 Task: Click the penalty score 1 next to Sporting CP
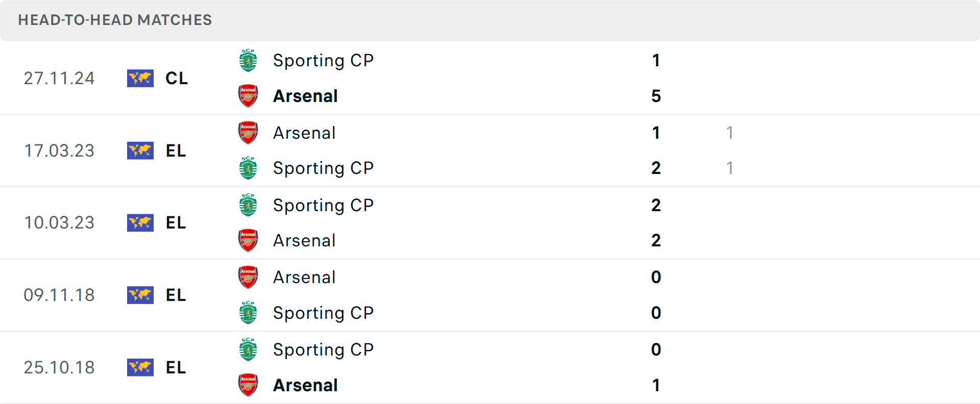coord(730,168)
